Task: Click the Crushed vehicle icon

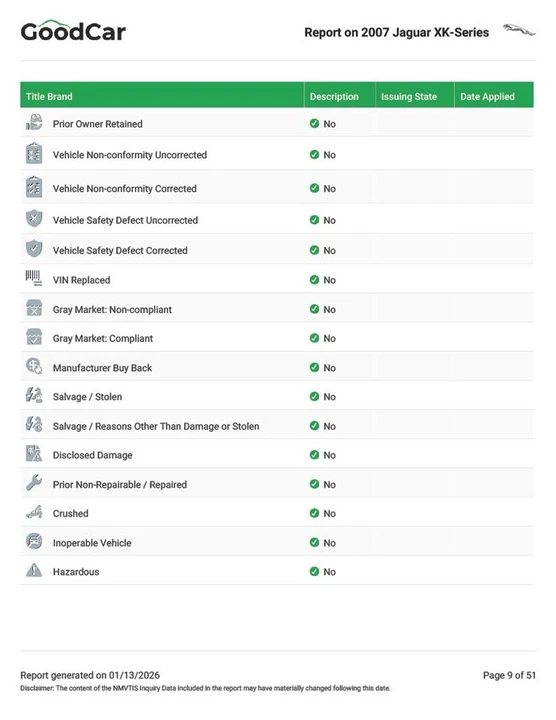Action: click(34, 512)
